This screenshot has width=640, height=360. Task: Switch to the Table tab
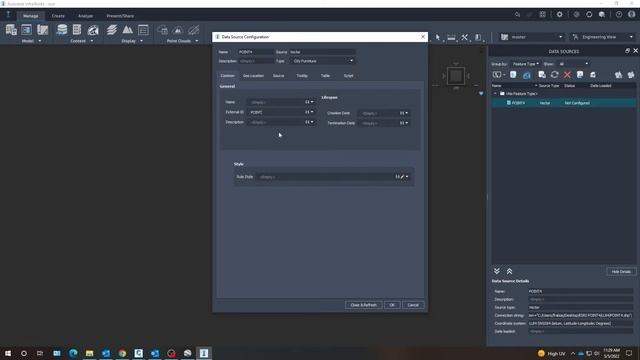pyautogui.click(x=325, y=76)
